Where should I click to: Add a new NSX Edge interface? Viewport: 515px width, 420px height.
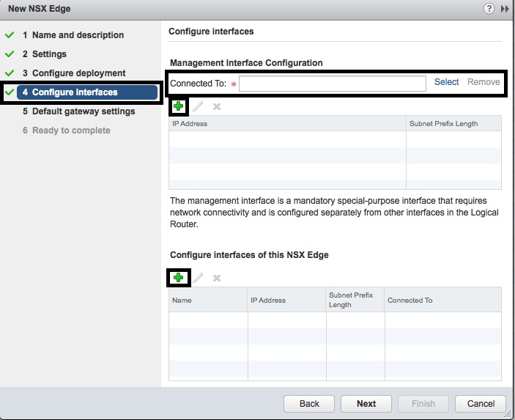[178, 277]
